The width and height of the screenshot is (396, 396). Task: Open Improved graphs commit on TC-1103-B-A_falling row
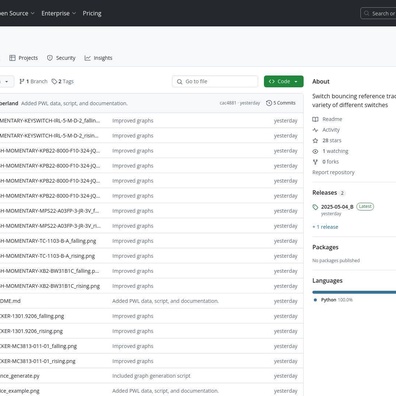tap(133, 241)
